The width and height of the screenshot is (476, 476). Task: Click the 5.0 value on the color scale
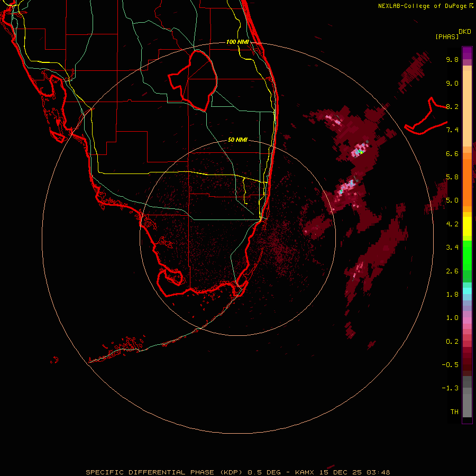click(x=452, y=200)
